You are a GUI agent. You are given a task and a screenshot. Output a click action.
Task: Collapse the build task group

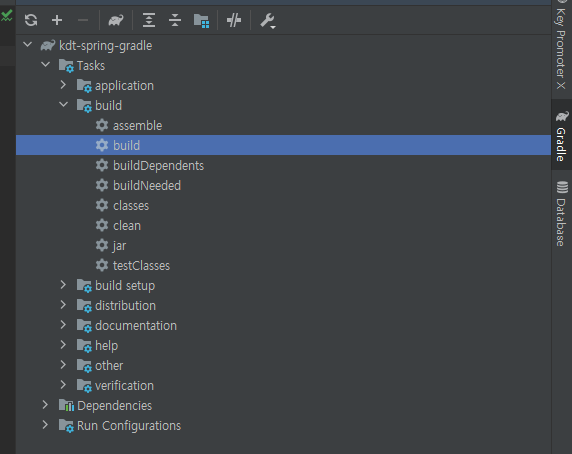(x=63, y=105)
